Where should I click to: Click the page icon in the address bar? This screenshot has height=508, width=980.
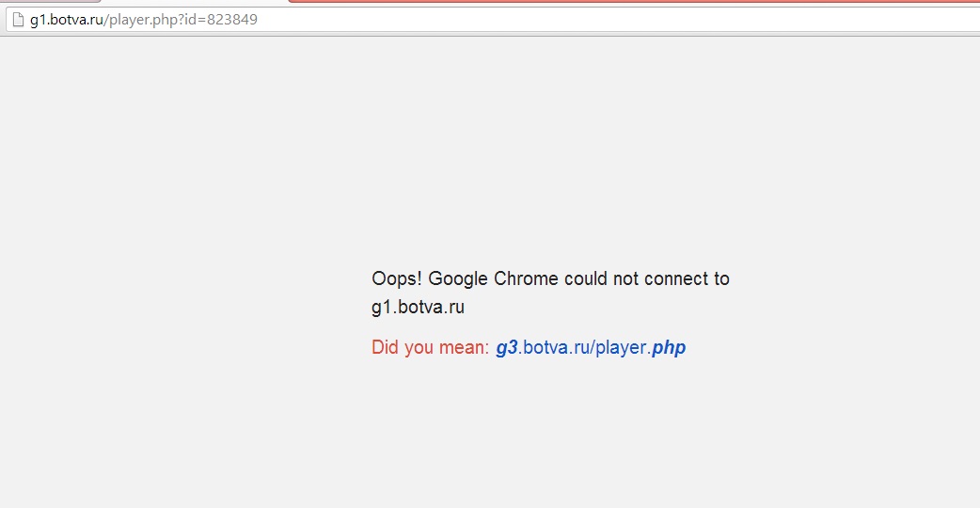pos(18,19)
